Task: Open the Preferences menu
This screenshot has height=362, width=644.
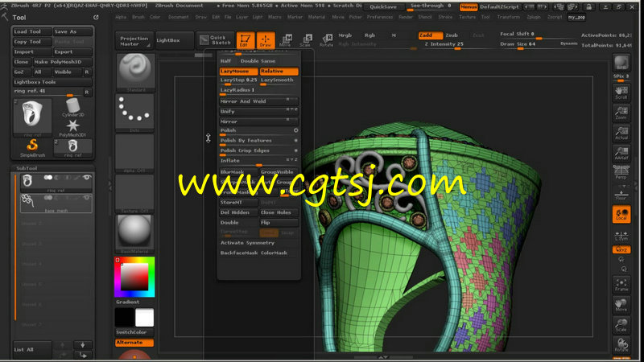Action: tap(380, 17)
